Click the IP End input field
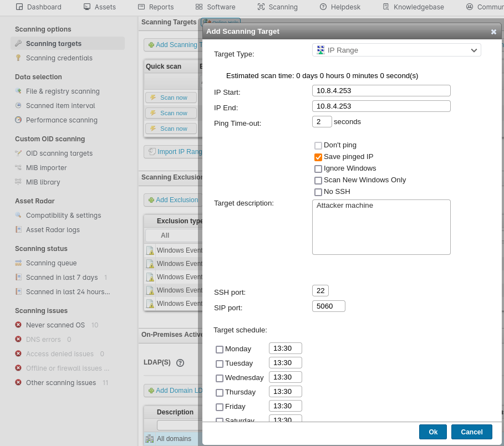Image resolution: width=504 pixels, height=446 pixels. [381, 106]
